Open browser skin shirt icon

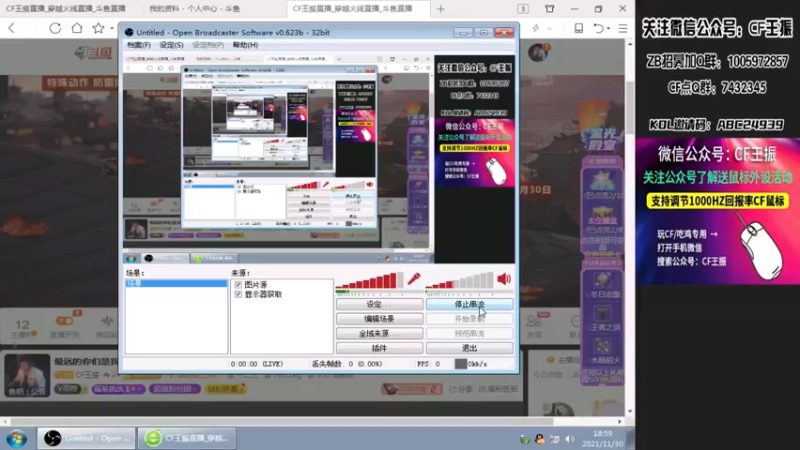tap(549, 9)
